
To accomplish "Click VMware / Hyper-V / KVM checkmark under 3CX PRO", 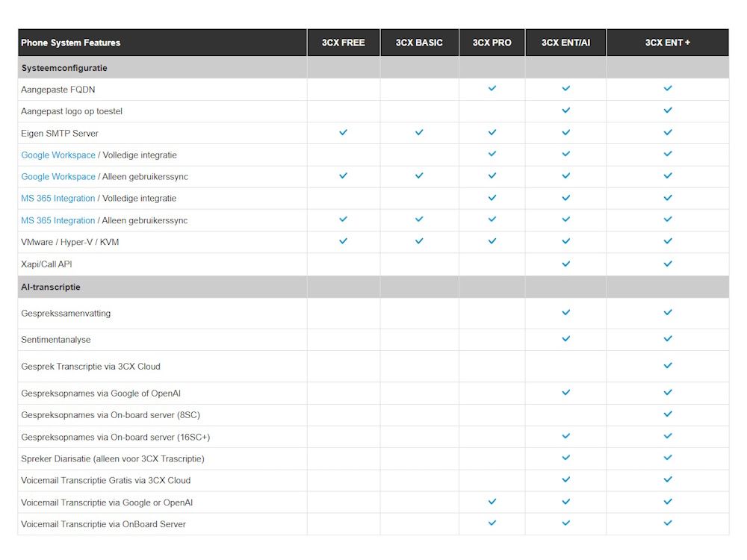I will 492,241.
